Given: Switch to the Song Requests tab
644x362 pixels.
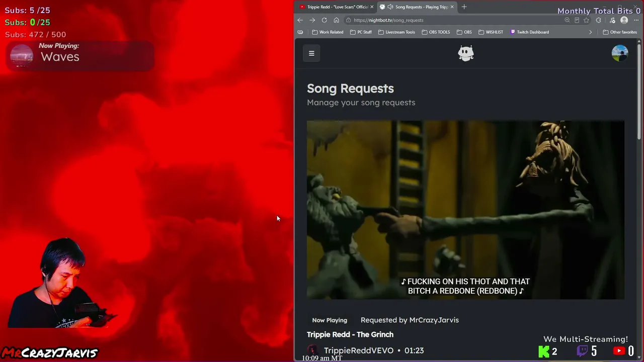Looking at the screenshot, I should (417, 7).
